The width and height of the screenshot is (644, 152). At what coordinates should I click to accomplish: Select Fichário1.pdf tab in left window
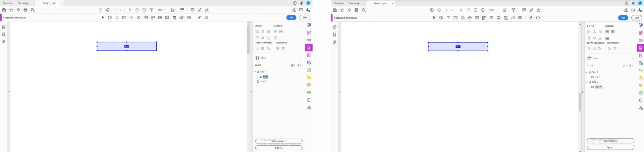coord(49,3)
